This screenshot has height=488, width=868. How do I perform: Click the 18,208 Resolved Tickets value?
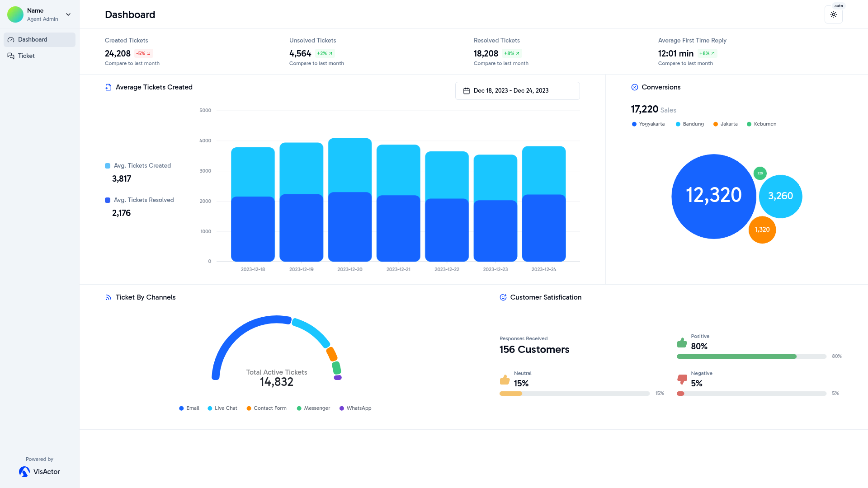pyautogui.click(x=486, y=54)
